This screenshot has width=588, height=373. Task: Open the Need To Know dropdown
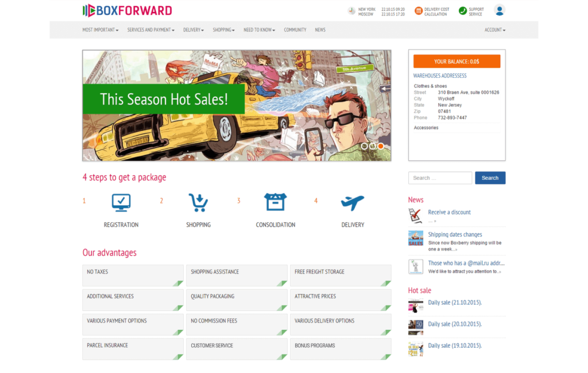[x=259, y=29]
